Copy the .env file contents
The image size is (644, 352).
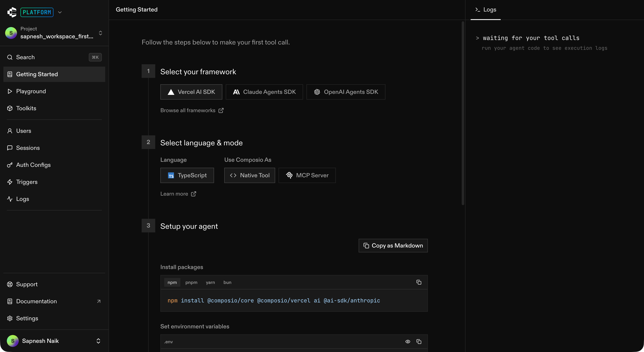[419, 342]
